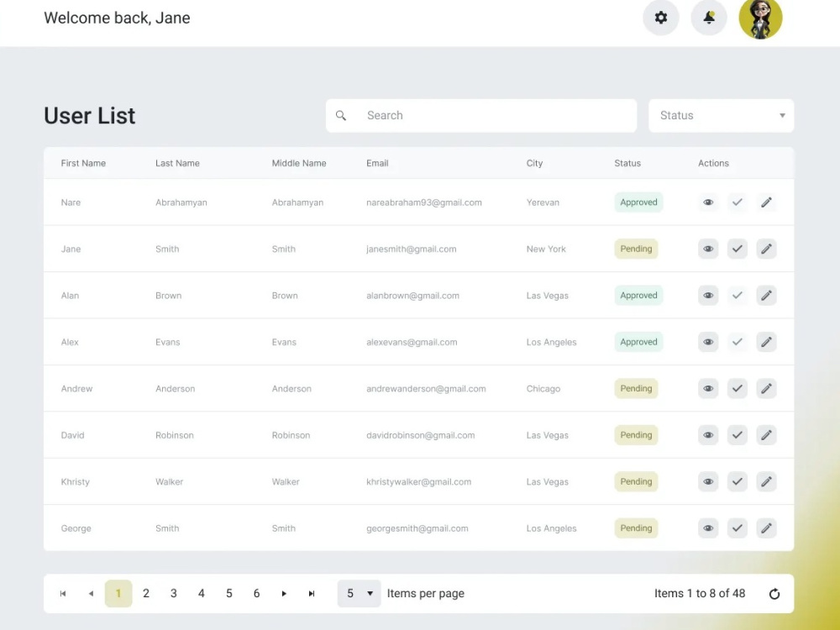This screenshot has height=630, width=840.
Task: Edit Jane Smith's record
Action: tap(766, 249)
